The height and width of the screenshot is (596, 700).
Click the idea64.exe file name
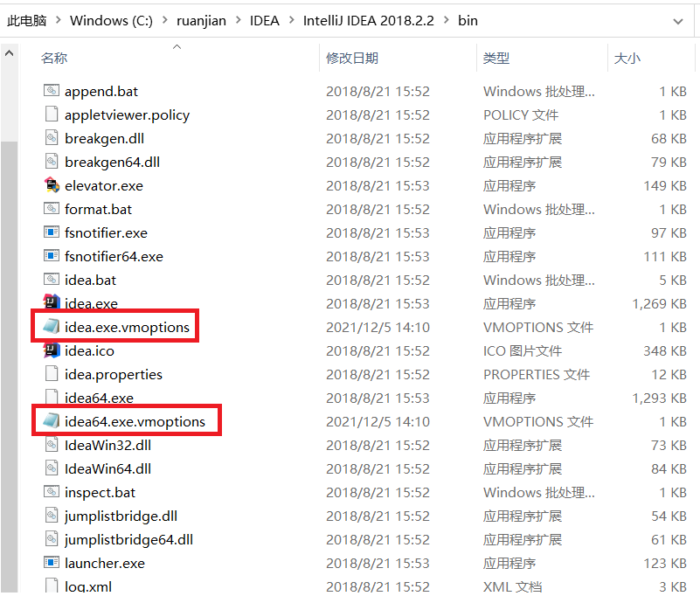pyautogui.click(x=99, y=398)
